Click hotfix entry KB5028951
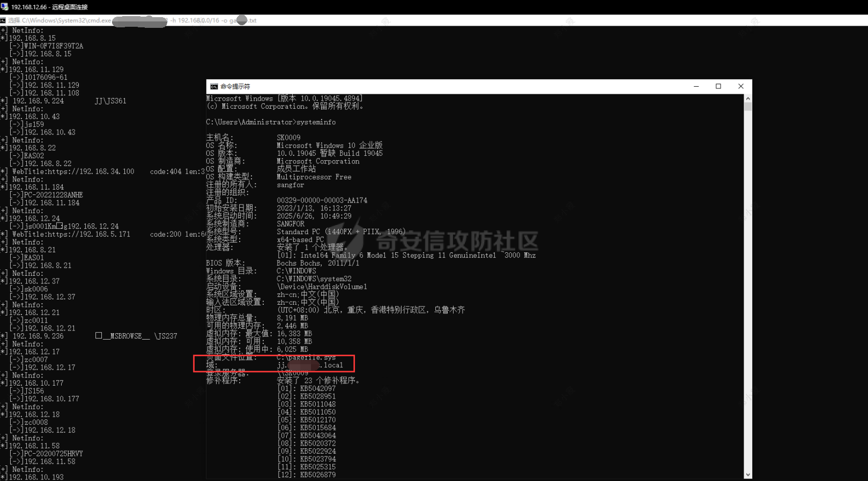 point(318,396)
